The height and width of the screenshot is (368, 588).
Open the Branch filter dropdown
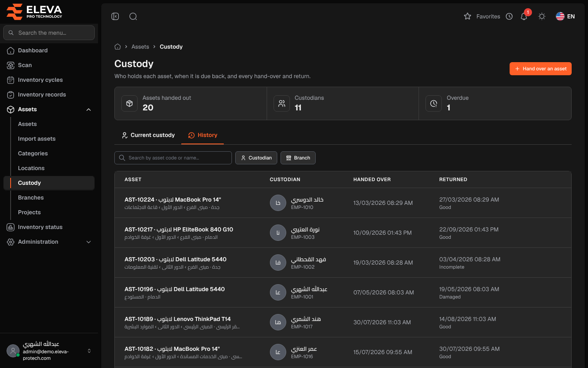coord(298,158)
